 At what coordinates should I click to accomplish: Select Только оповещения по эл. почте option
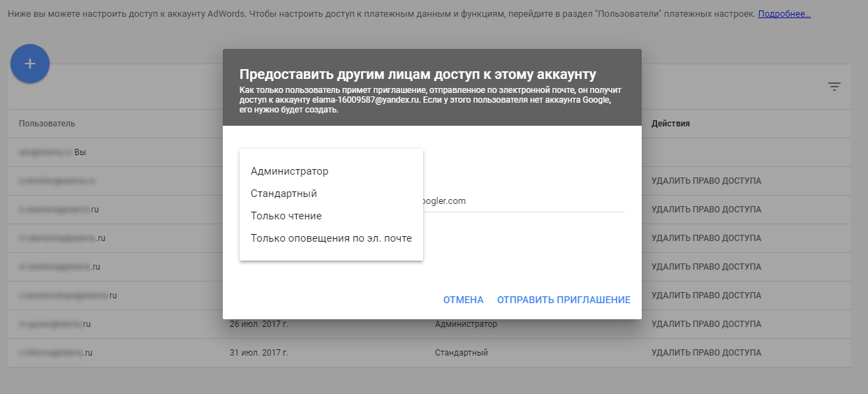pos(331,238)
